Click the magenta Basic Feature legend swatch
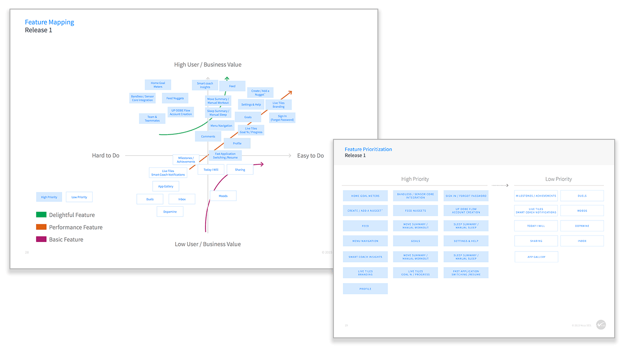 click(41, 239)
